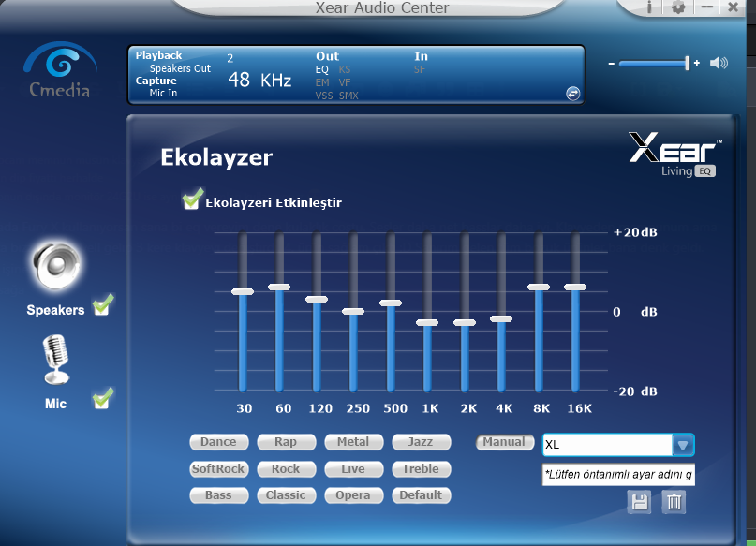
Task: Save the preset using the floppy icon
Action: pyautogui.click(x=639, y=502)
